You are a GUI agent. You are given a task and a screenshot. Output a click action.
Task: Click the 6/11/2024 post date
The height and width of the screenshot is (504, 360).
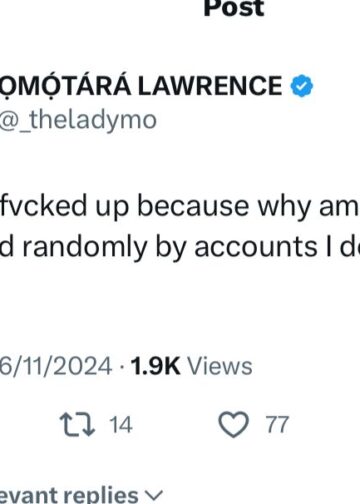click(x=56, y=366)
